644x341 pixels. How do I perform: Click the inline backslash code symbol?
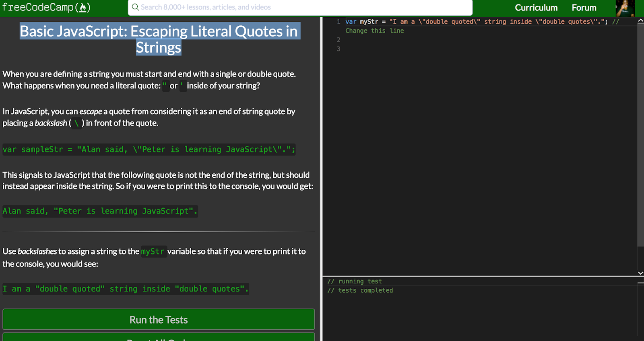click(76, 123)
